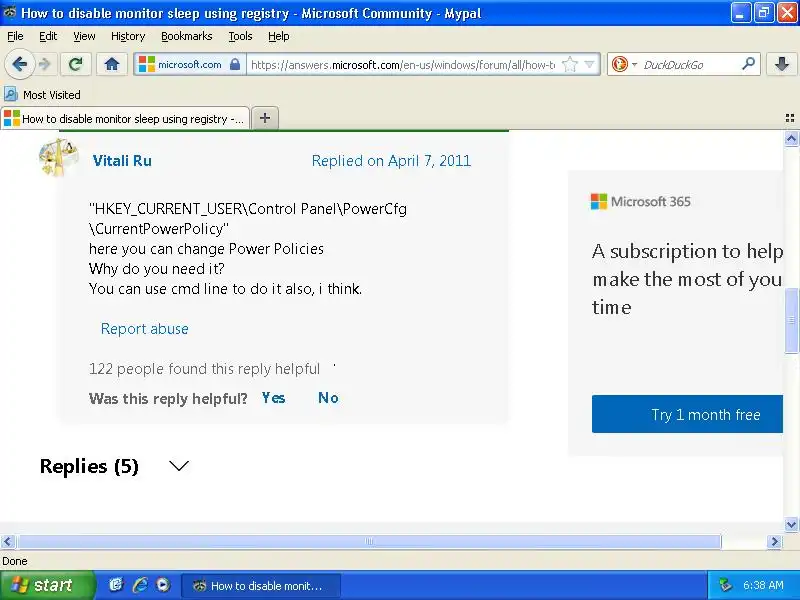Select the 'How to disable monitor sleep' tab
800x600 pixels.
[125, 118]
